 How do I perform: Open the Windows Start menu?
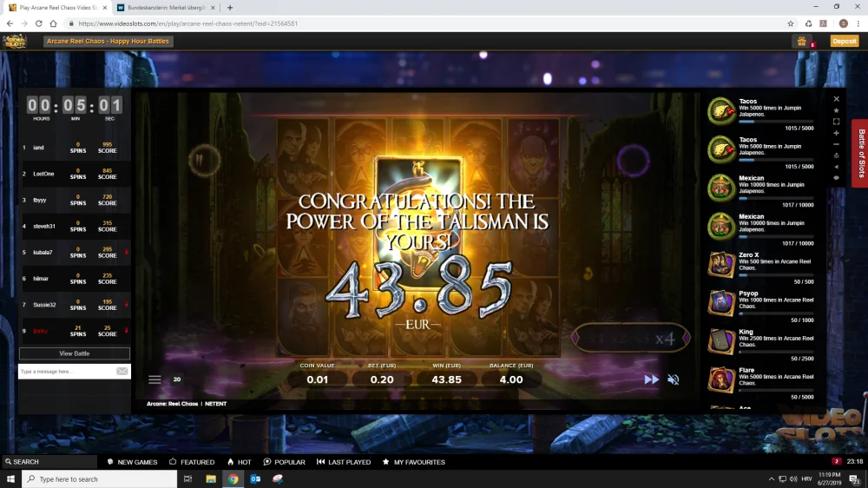pyautogui.click(x=10, y=478)
